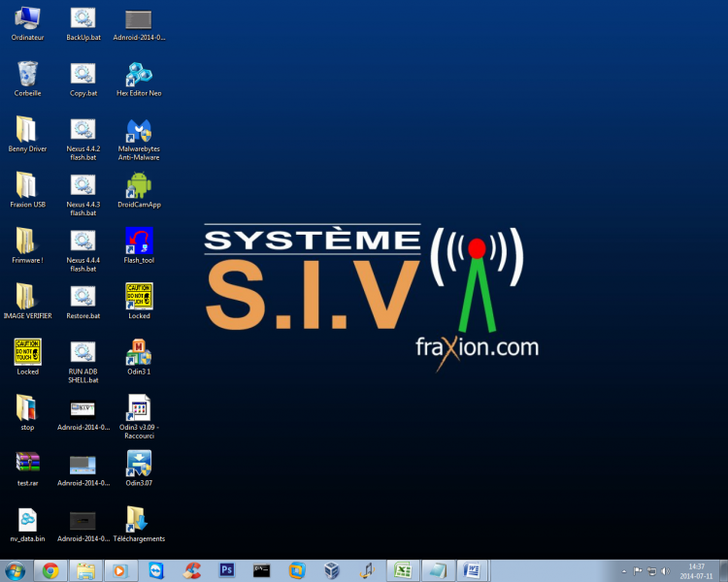Select the Odin3 v3.09 - Raccourci shortcut
728x582 pixels.
139,417
